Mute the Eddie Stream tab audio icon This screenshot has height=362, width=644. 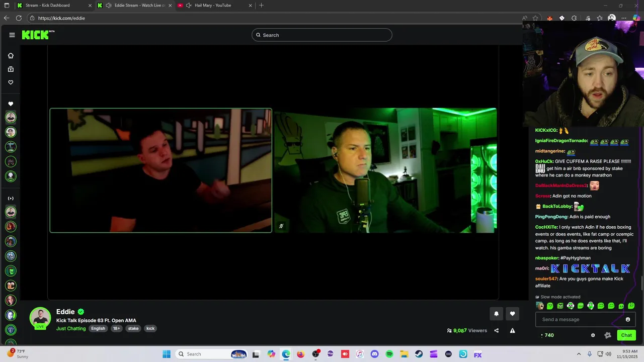109,6
